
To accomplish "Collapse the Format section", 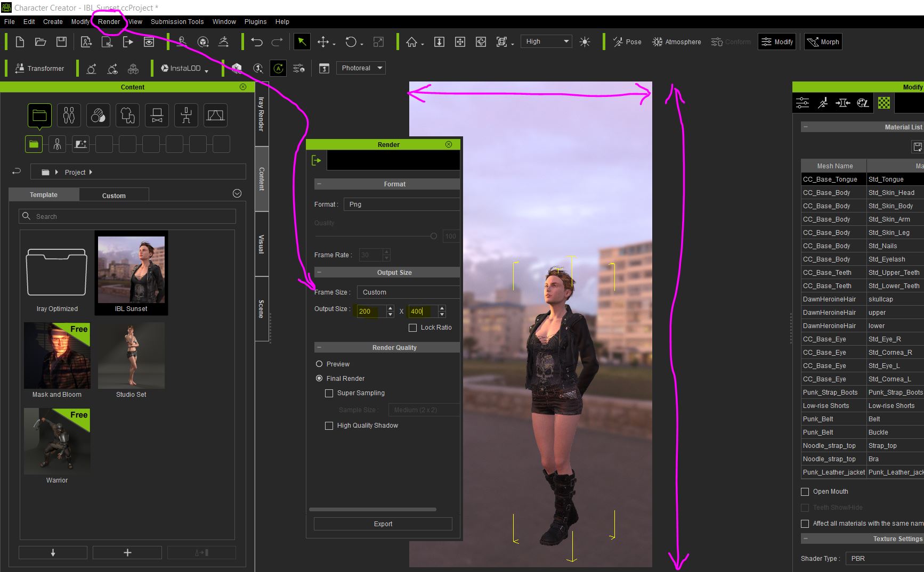I will tap(319, 184).
